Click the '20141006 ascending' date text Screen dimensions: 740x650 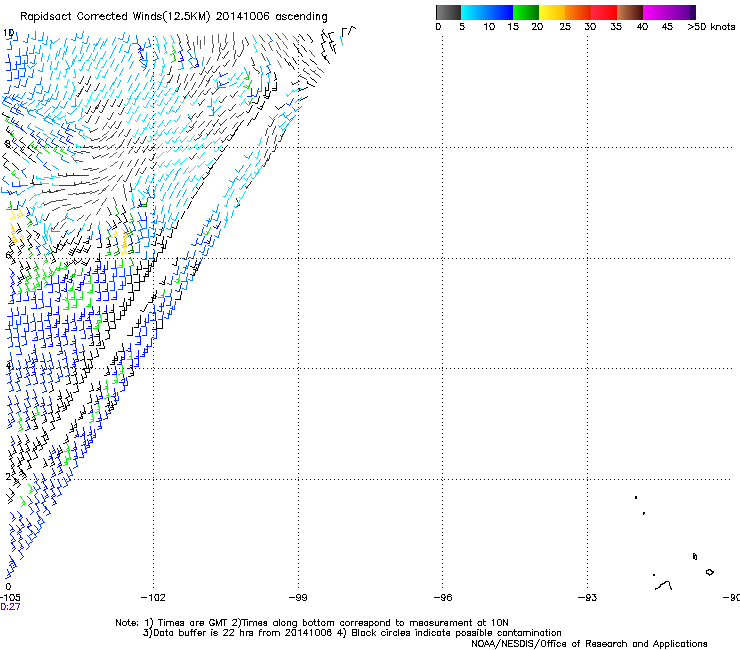(271, 17)
